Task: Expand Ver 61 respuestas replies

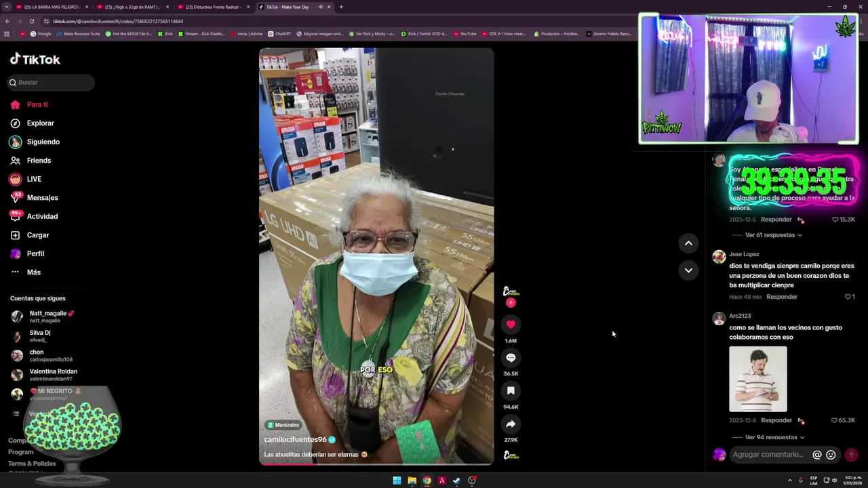Action: click(x=774, y=235)
